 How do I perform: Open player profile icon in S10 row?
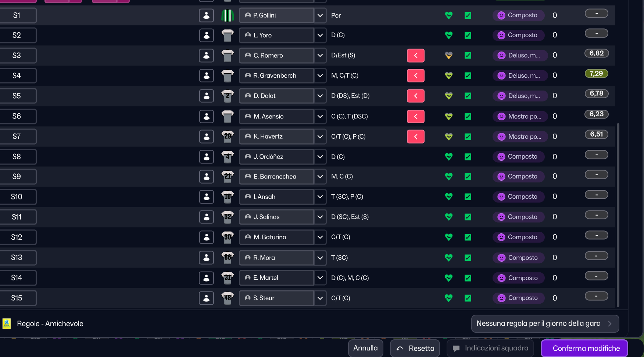(x=207, y=197)
